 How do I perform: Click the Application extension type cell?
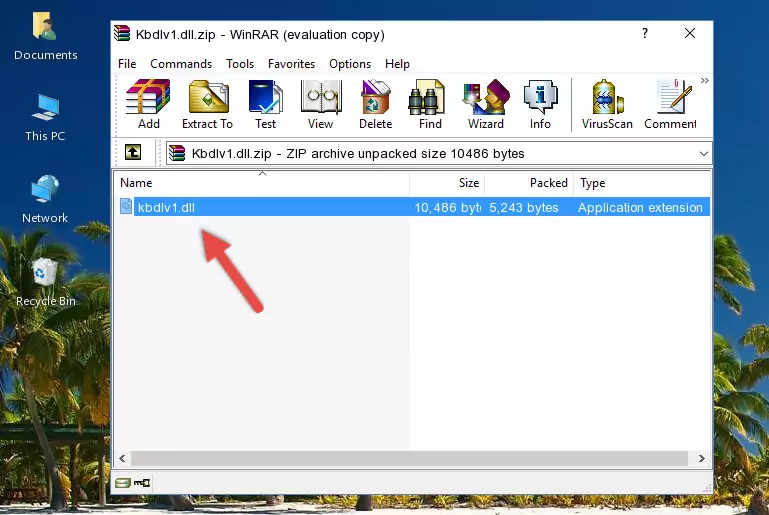pyautogui.click(x=640, y=207)
